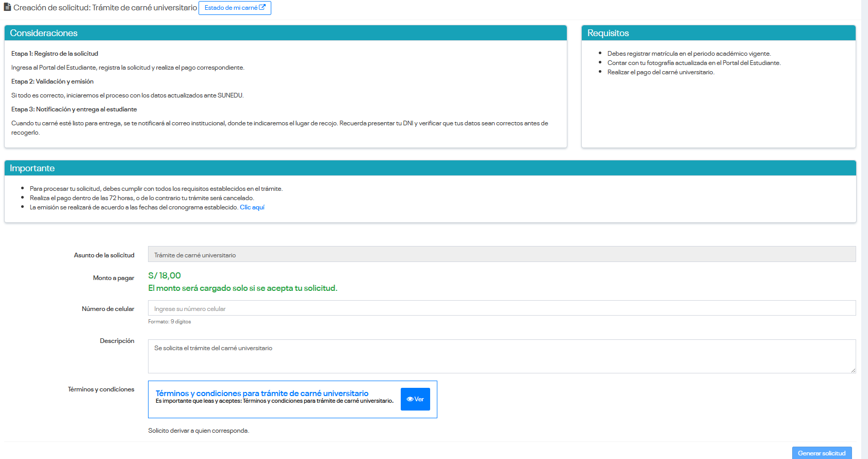This screenshot has width=868, height=459.
Task: Click the document icon beside page title
Action: coord(8,7)
